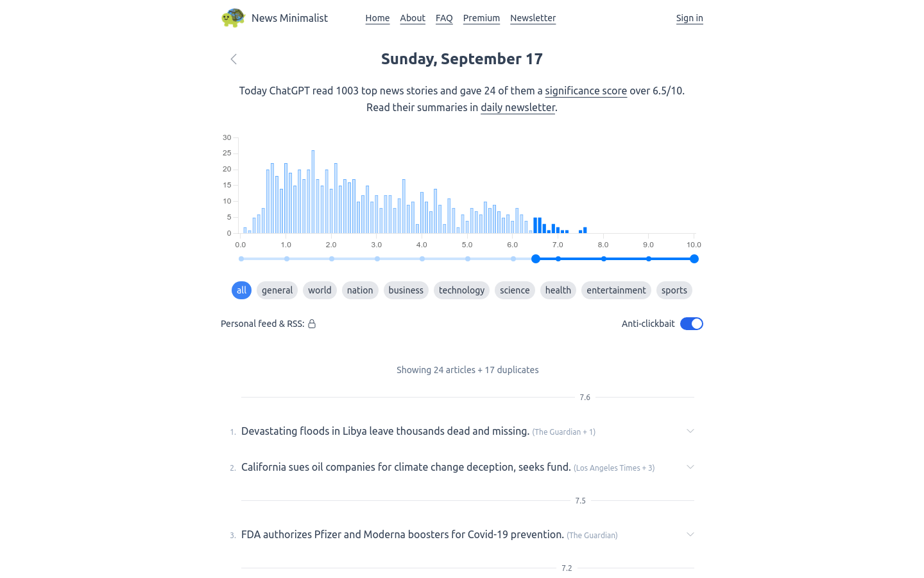Click the lock icon beside Personal feed & RSS
Viewport: 924px width, 578px height.
[x=312, y=324]
